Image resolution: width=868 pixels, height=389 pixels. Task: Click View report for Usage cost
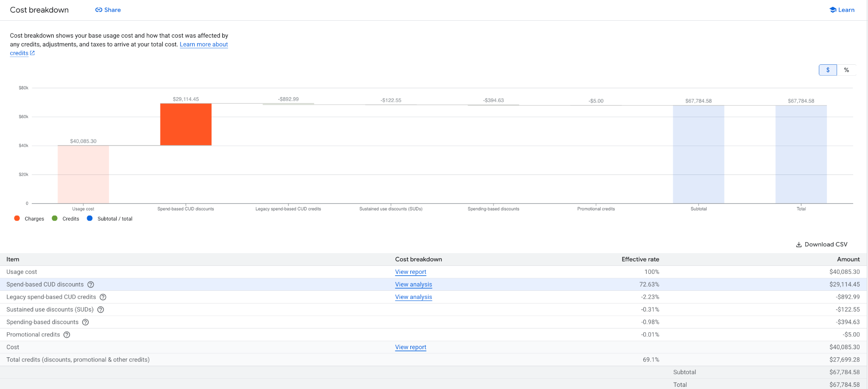tap(410, 272)
